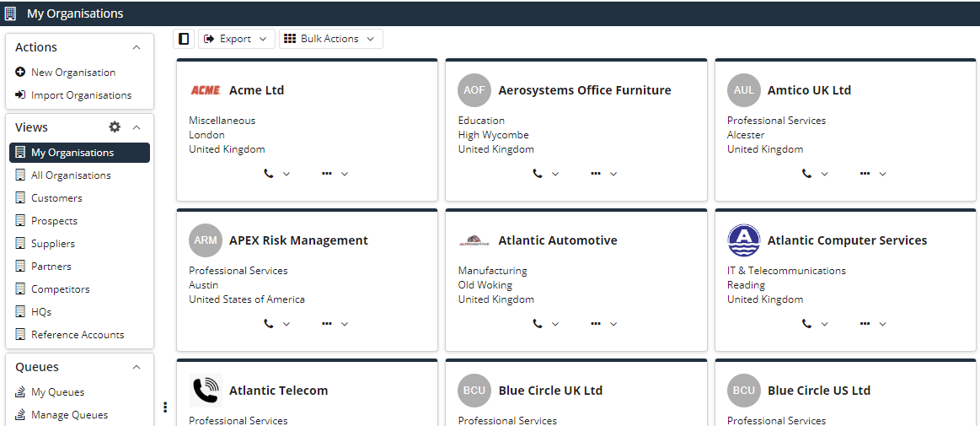
Task: Click phone icon on Atlantic Automotive
Action: (x=538, y=323)
